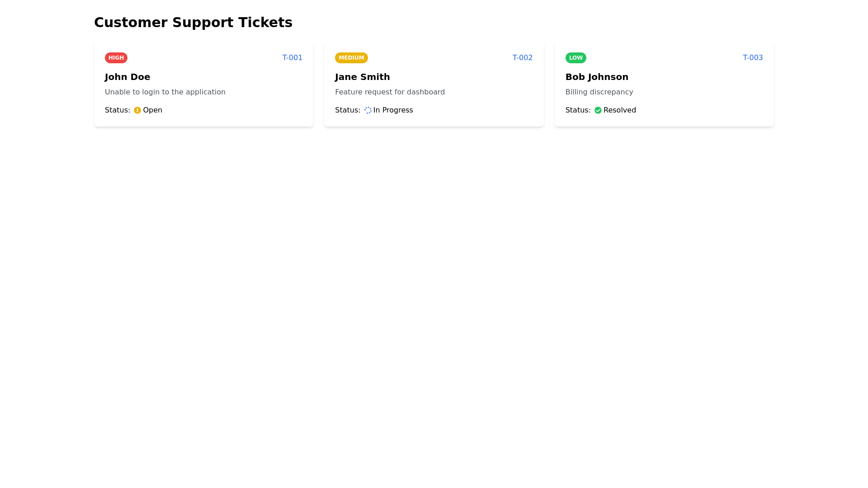This screenshot has height=488, width=868.
Task: Open ticket link T-002
Action: coord(522,58)
